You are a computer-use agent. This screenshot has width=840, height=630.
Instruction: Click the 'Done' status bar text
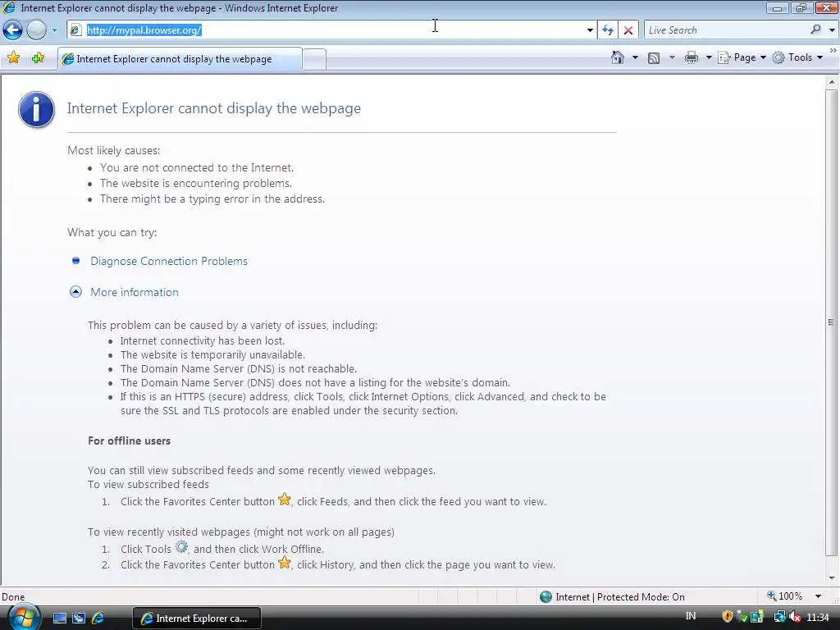(x=13, y=597)
